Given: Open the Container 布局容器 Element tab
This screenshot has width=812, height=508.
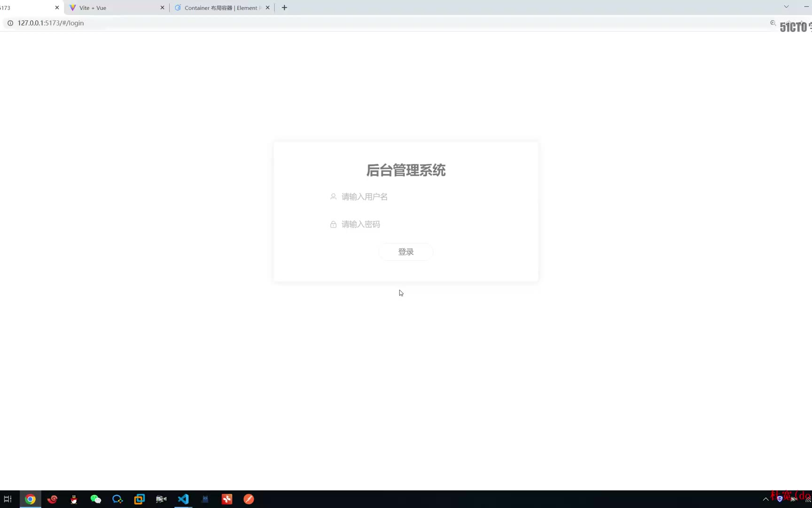Looking at the screenshot, I should coord(219,8).
